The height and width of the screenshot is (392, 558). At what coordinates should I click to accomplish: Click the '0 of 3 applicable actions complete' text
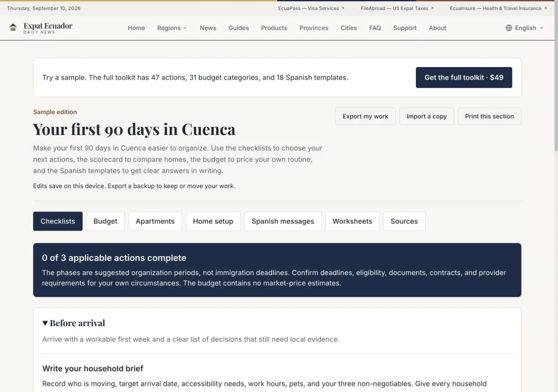[x=114, y=258]
